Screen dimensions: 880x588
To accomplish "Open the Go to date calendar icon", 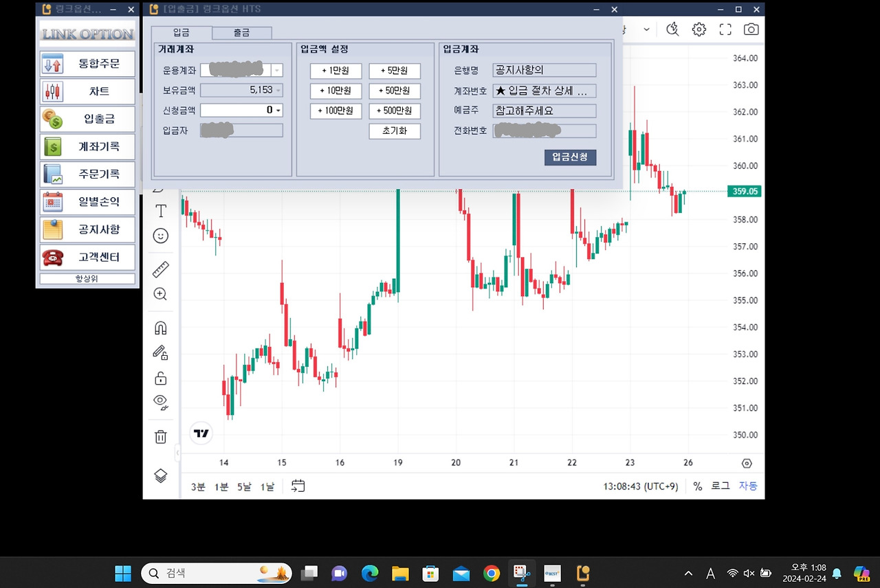I will [x=298, y=486].
